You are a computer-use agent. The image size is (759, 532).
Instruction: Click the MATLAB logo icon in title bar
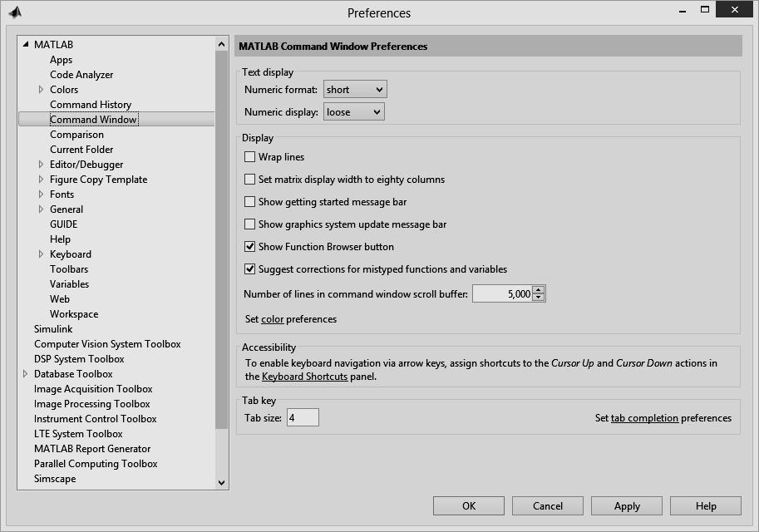coord(15,12)
